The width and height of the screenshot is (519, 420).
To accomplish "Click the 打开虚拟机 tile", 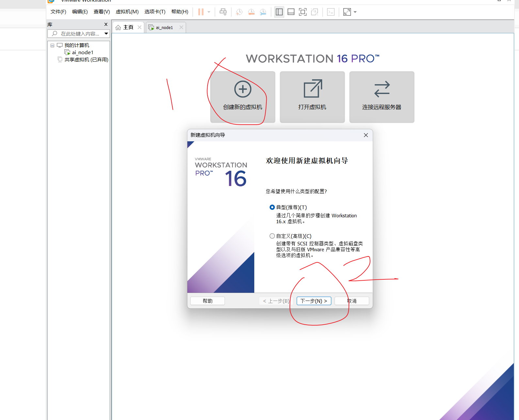I will tap(312, 97).
